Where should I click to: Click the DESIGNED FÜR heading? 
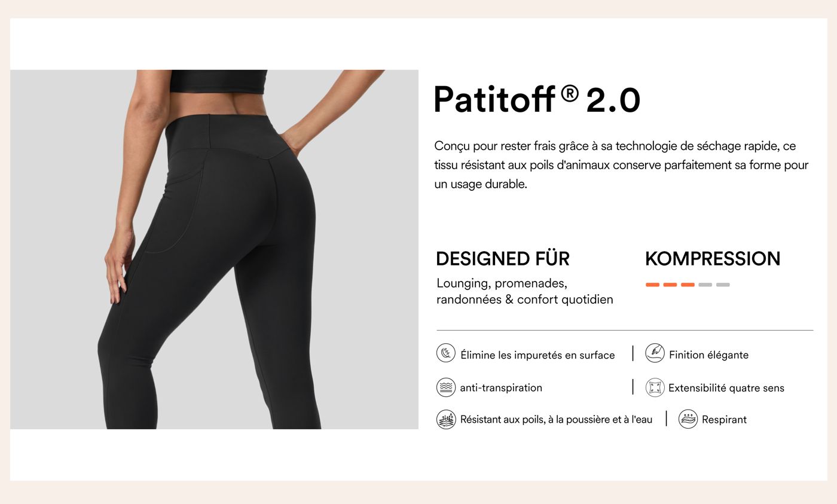click(503, 259)
